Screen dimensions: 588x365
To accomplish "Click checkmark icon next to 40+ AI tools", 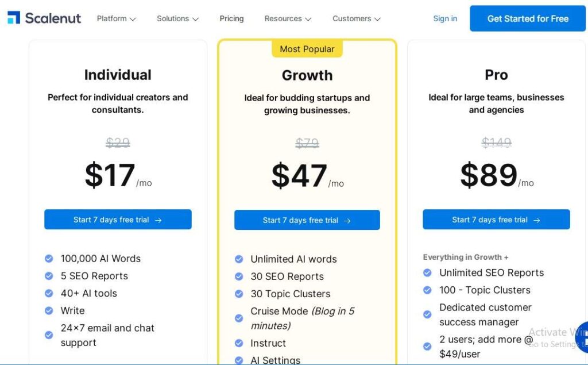I will click(x=49, y=293).
